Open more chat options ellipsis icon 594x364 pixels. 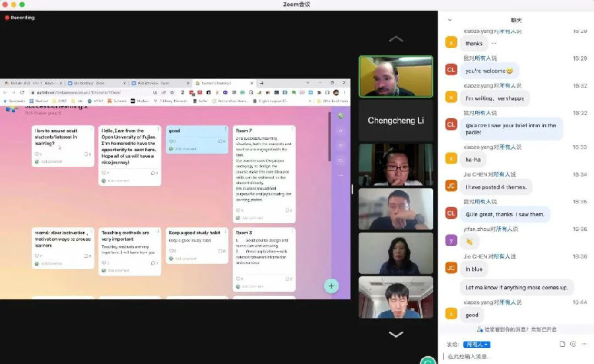pos(584,344)
